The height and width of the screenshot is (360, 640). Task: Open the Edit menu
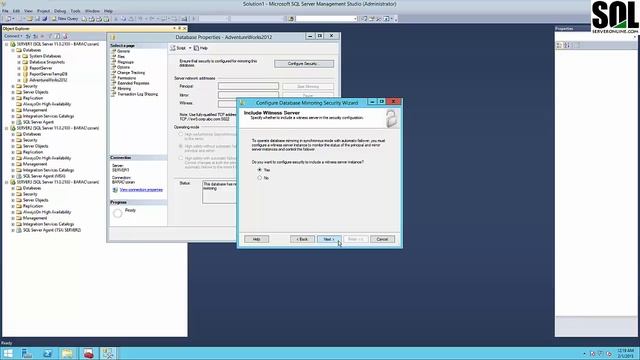(x=16, y=11)
